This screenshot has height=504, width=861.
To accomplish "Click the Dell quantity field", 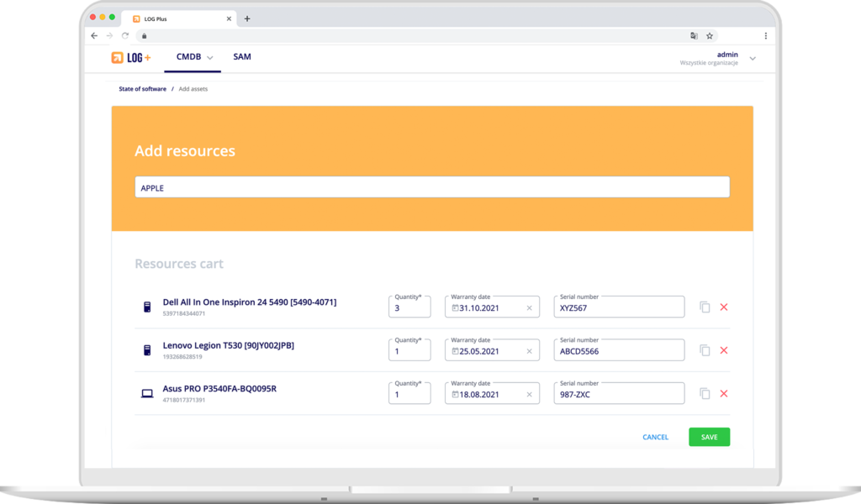I will click(409, 307).
